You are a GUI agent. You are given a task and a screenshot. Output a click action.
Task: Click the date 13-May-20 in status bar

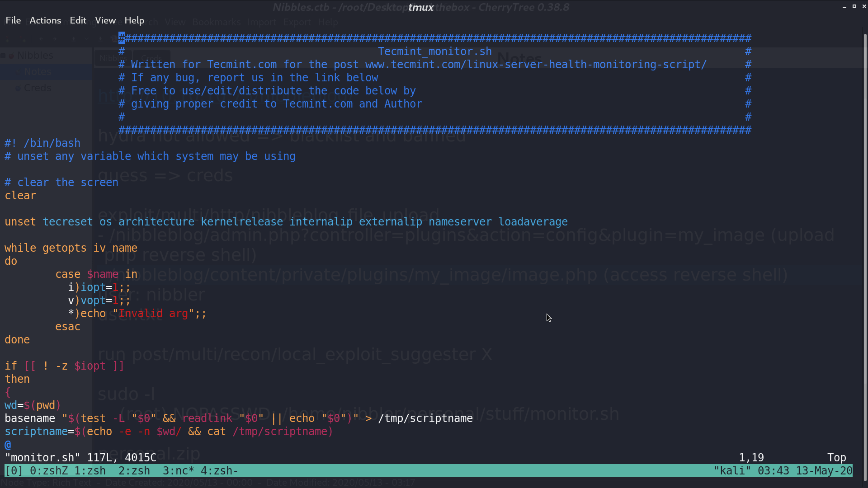pyautogui.click(x=824, y=471)
